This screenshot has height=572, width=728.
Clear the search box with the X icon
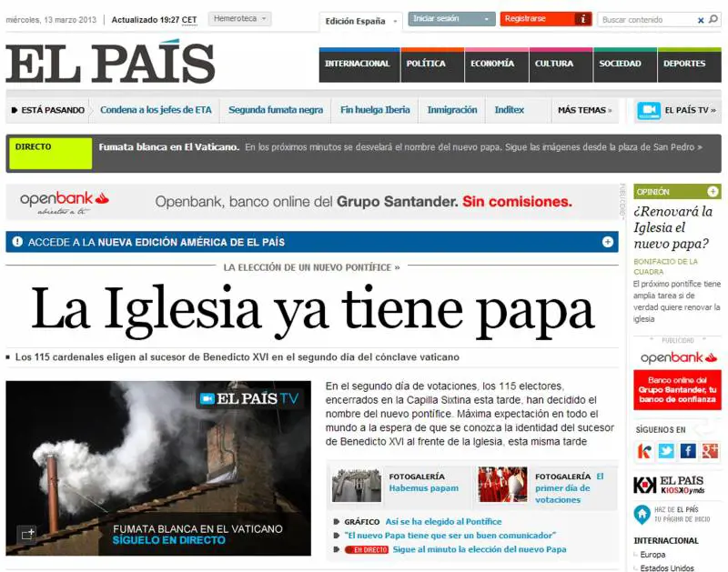(x=701, y=20)
